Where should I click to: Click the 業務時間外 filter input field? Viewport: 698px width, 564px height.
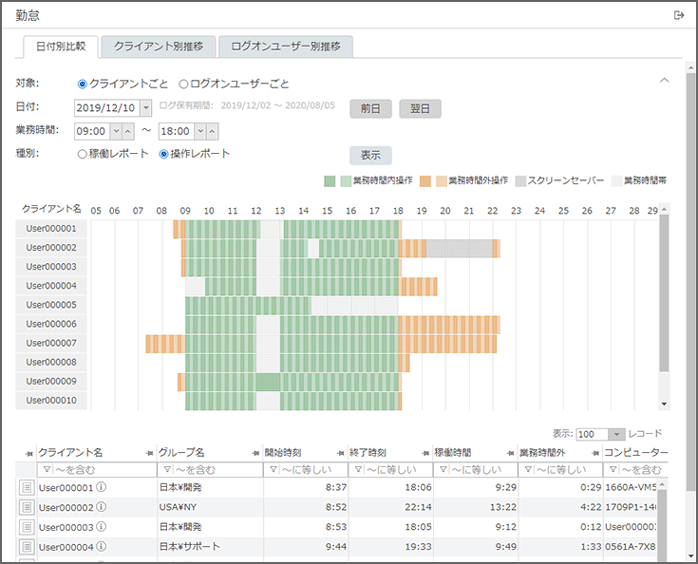560,470
